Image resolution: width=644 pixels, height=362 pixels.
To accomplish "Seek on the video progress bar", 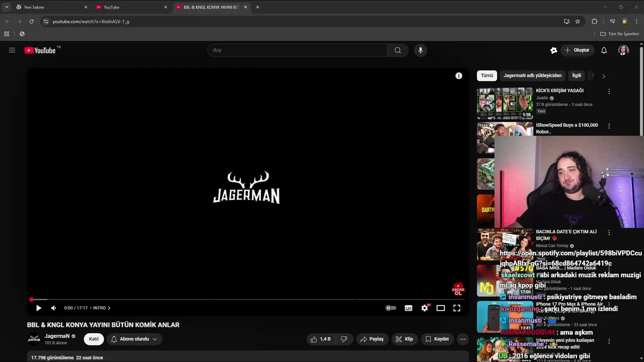I will point(248,300).
